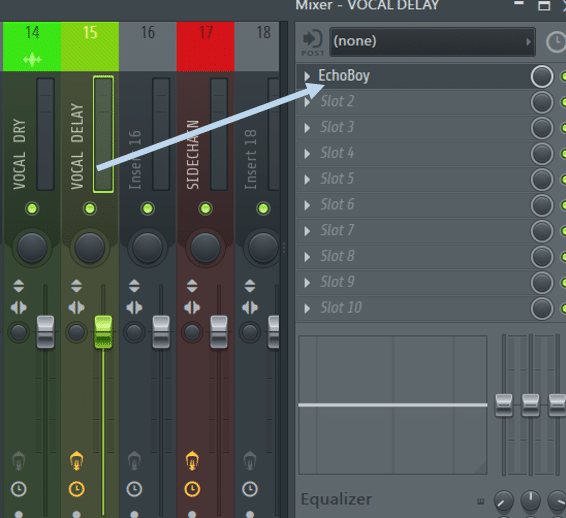Open the (none) input selector dropdown
This screenshot has width=566, height=518.
pos(432,42)
